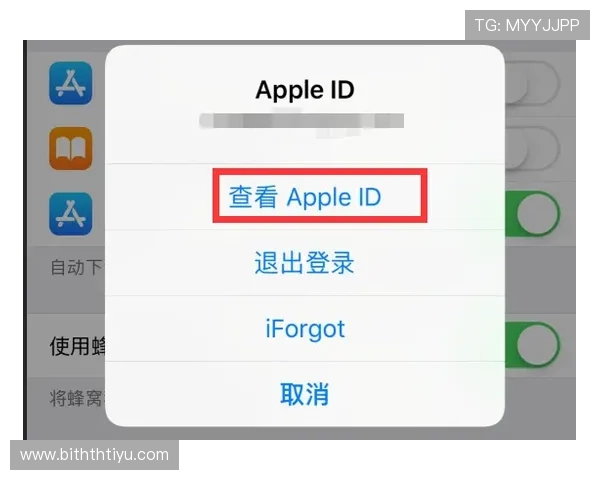Tap the topmost App Store icon
The width and height of the screenshot is (600, 480).
click(70, 83)
